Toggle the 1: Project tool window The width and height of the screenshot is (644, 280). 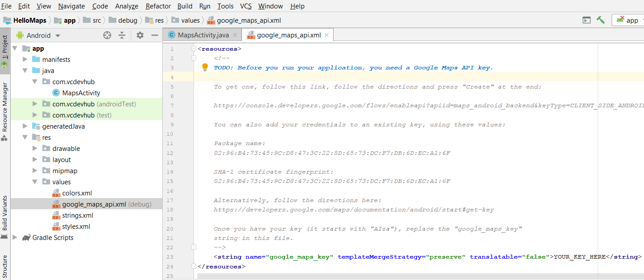pyautogui.click(x=5, y=50)
